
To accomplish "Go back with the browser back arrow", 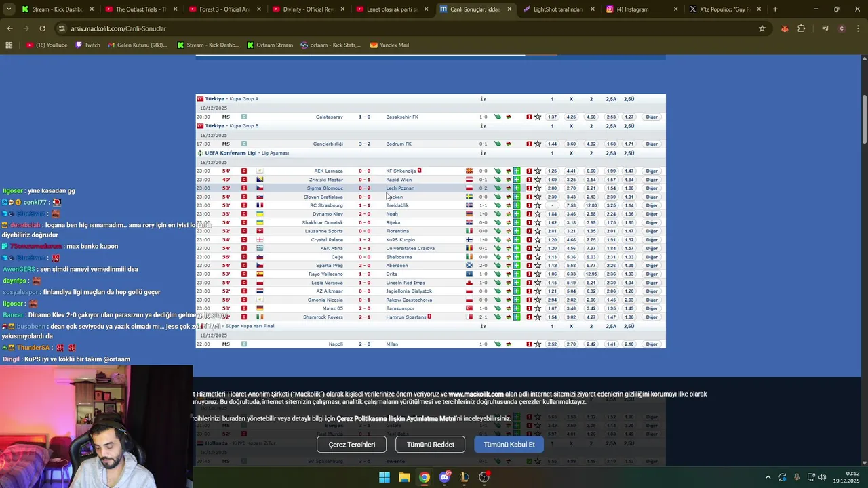I will [x=9, y=28].
